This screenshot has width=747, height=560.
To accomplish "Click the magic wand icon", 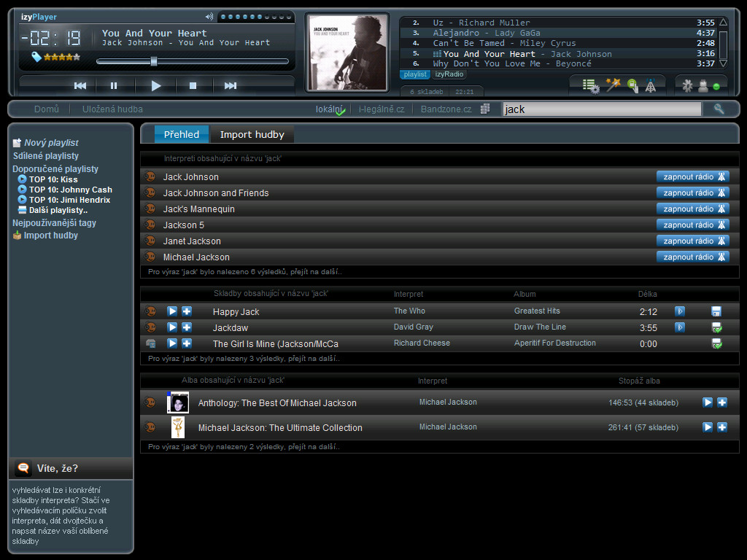I will pyautogui.click(x=613, y=85).
